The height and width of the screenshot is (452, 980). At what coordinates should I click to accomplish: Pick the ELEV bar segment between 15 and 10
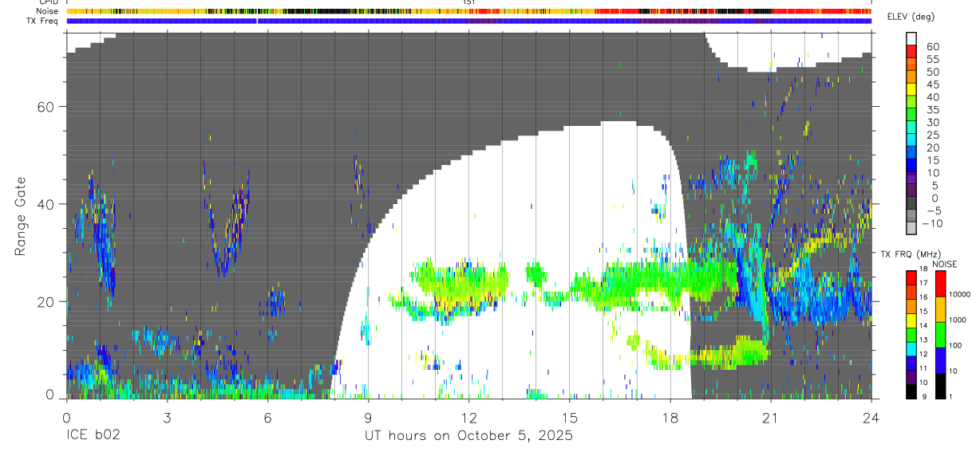point(911,164)
